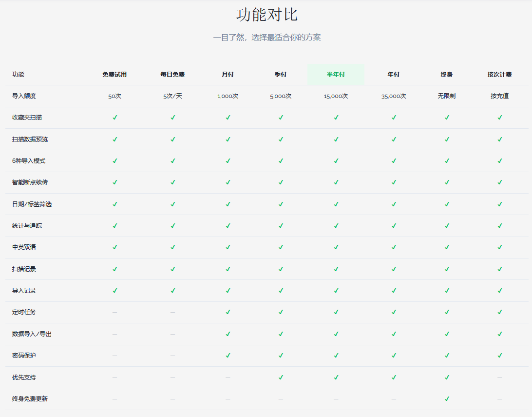Image resolution: width=532 pixels, height=417 pixels.
Task: Click the 定时任务 checkmark in 月付 column
Action: point(228,312)
